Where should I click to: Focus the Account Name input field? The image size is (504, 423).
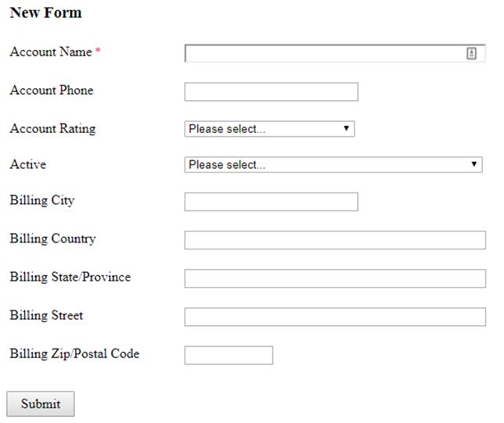pos(335,53)
